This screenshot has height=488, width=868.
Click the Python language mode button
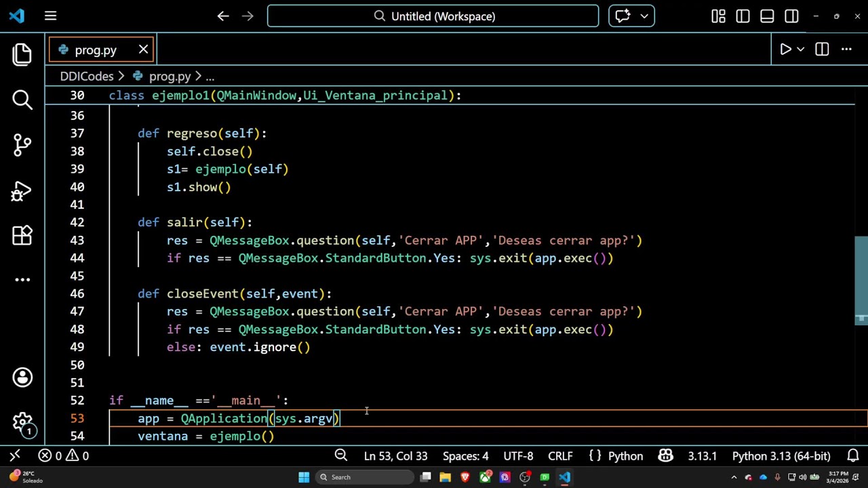coord(625,456)
